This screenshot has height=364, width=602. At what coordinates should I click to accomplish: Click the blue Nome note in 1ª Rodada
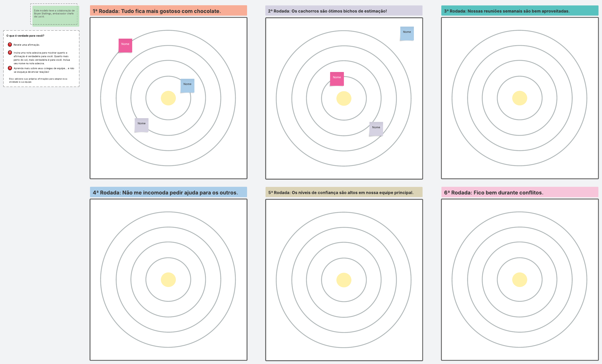(187, 86)
